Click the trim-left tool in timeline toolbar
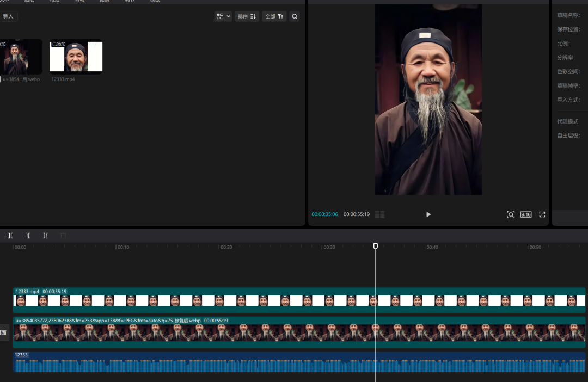 [x=28, y=236]
